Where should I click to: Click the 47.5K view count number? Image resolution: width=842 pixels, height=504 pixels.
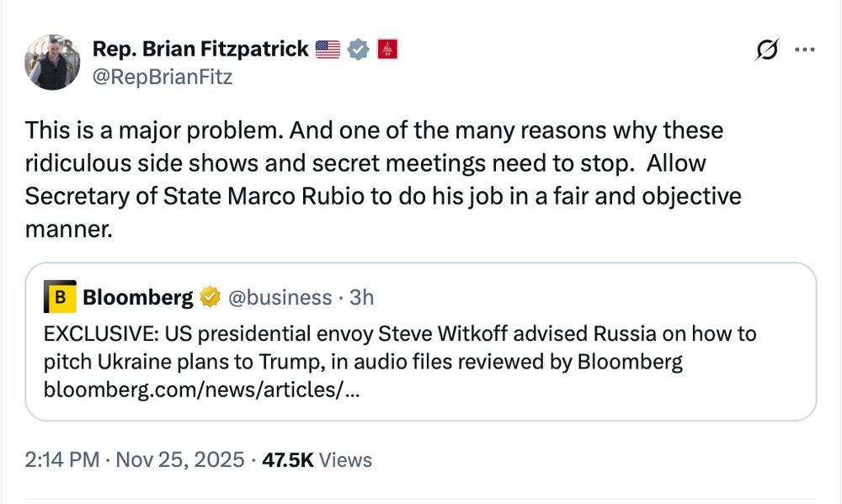(x=288, y=459)
